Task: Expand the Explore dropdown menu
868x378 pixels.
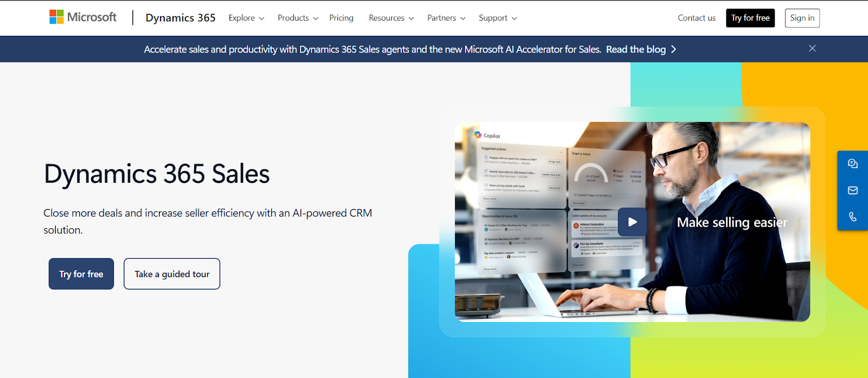Action: [246, 18]
